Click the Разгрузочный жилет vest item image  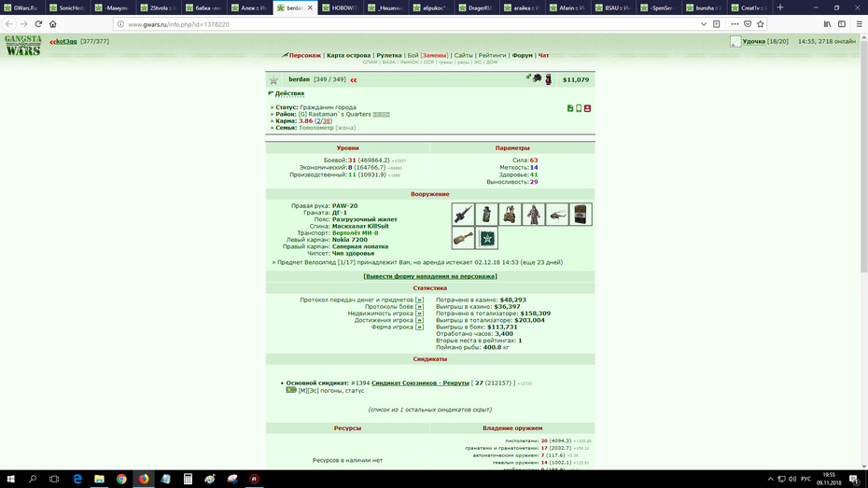pyautogui.click(x=510, y=215)
